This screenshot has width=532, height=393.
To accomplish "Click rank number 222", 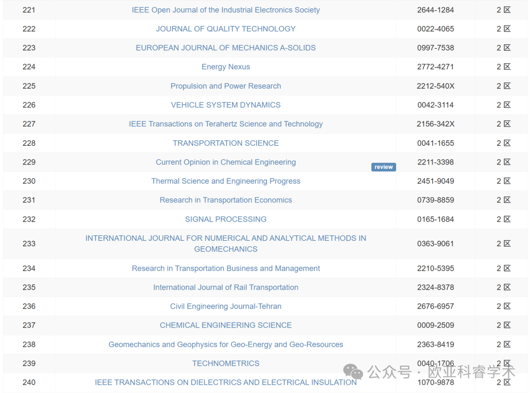I will (29, 29).
